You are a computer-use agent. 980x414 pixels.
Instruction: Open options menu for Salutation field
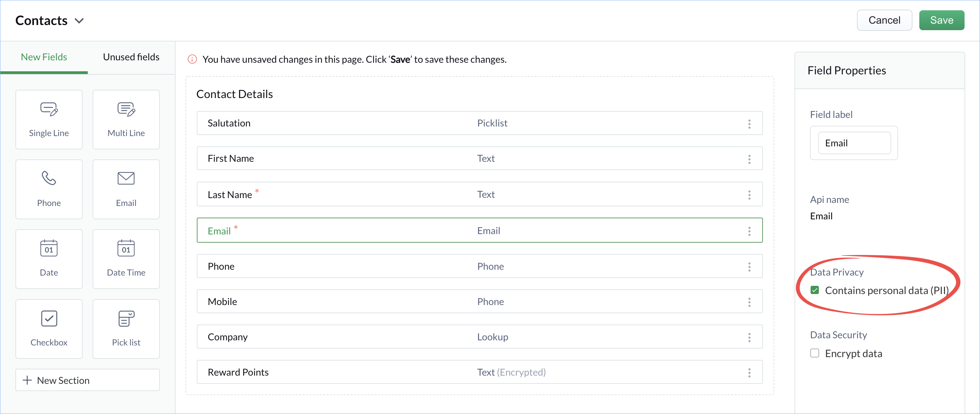click(749, 124)
